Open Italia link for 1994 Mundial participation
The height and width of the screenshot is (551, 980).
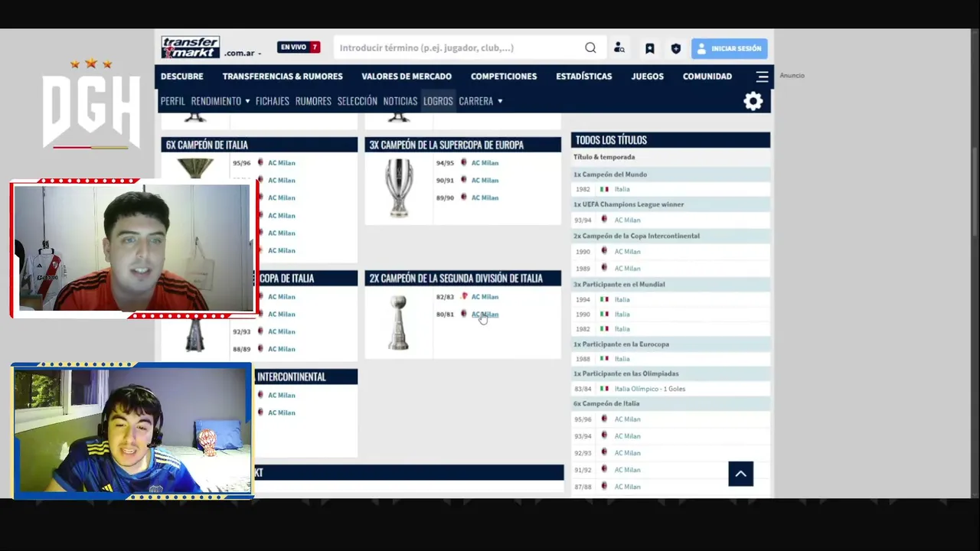tap(622, 300)
